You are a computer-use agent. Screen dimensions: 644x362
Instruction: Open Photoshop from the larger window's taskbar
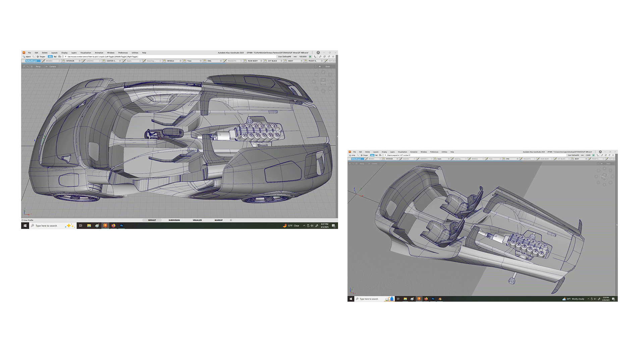click(x=121, y=226)
